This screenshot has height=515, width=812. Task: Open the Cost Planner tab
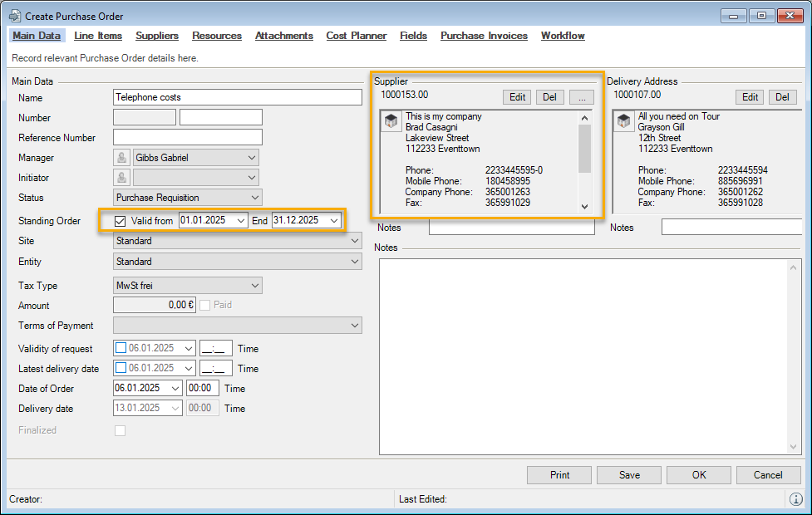(356, 36)
